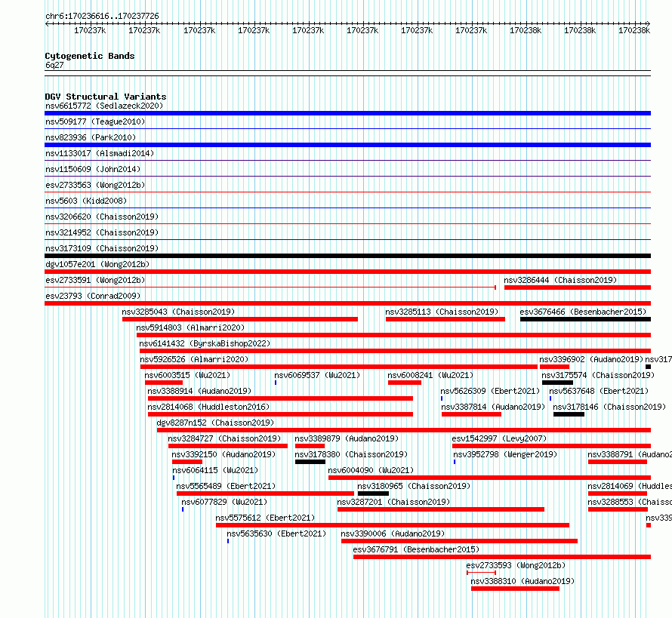Click nsv3388310 (Audano2019) label

(x=522, y=581)
